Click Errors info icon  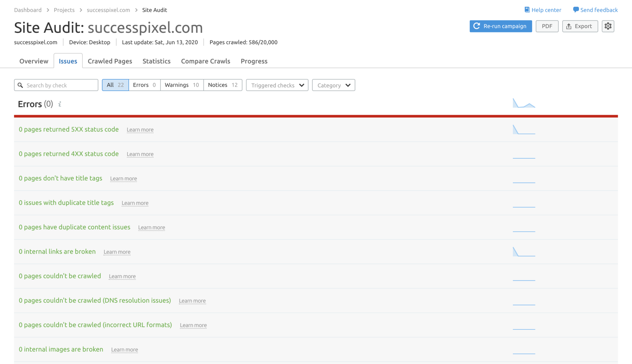coord(60,104)
